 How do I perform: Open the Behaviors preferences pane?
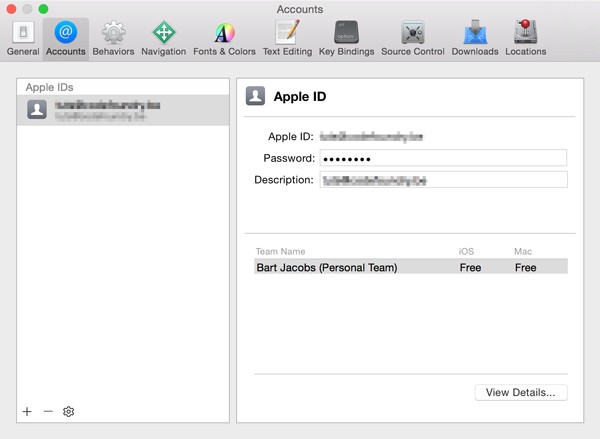point(113,39)
